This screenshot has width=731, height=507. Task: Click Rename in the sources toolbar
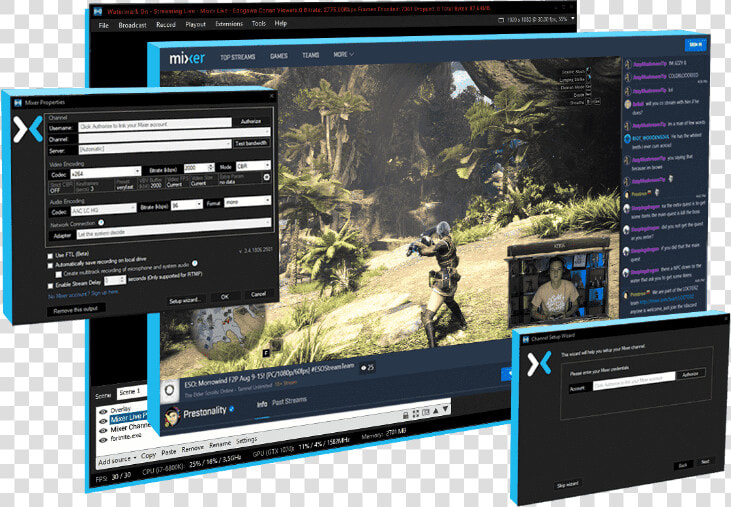(x=220, y=444)
